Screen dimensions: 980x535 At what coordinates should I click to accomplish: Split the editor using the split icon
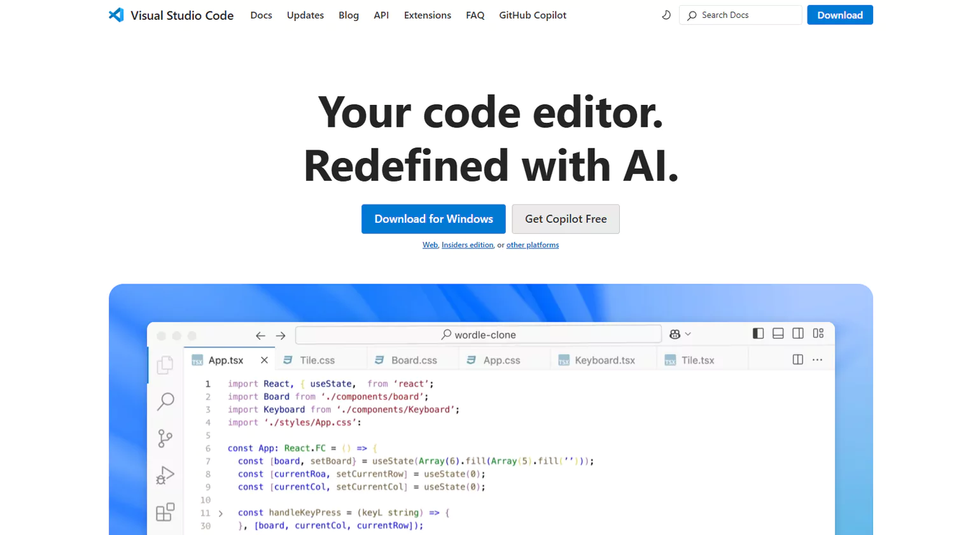(x=797, y=359)
